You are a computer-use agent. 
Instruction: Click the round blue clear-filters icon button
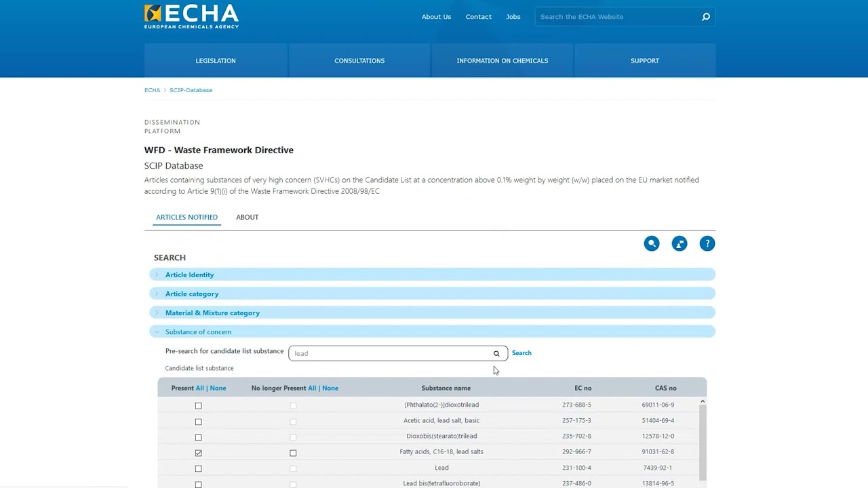point(679,243)
